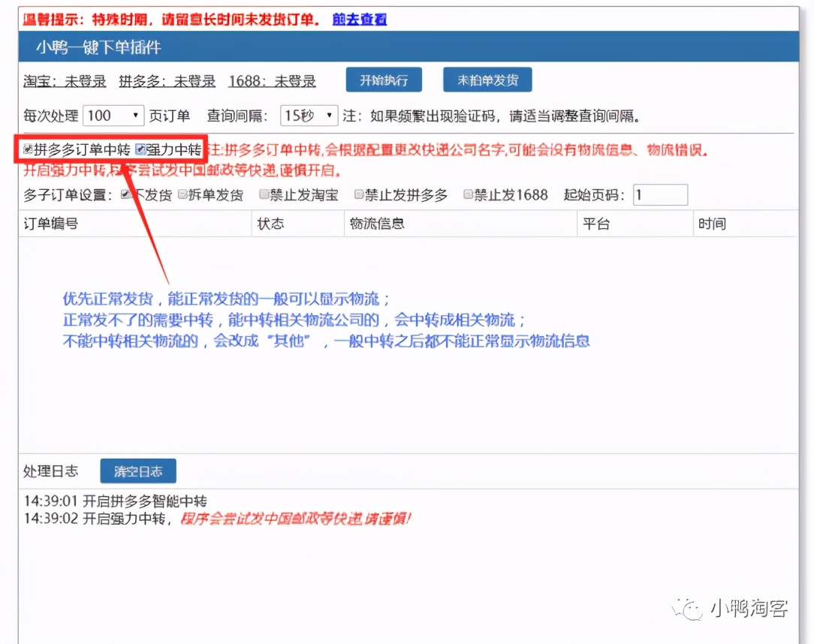Click the 开始执行 button
The width and height of the screenshot is (814, 644).
383,80
